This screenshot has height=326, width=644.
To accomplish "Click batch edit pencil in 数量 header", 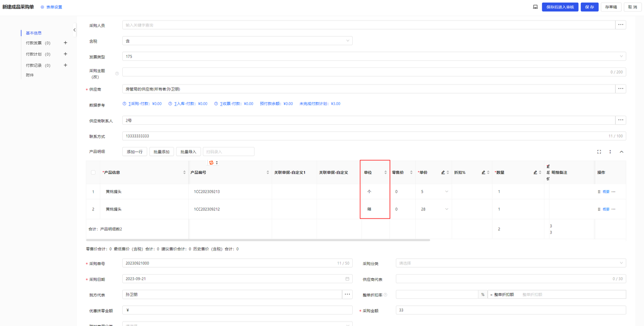I will pyautogui.click(x=535, y=173).
